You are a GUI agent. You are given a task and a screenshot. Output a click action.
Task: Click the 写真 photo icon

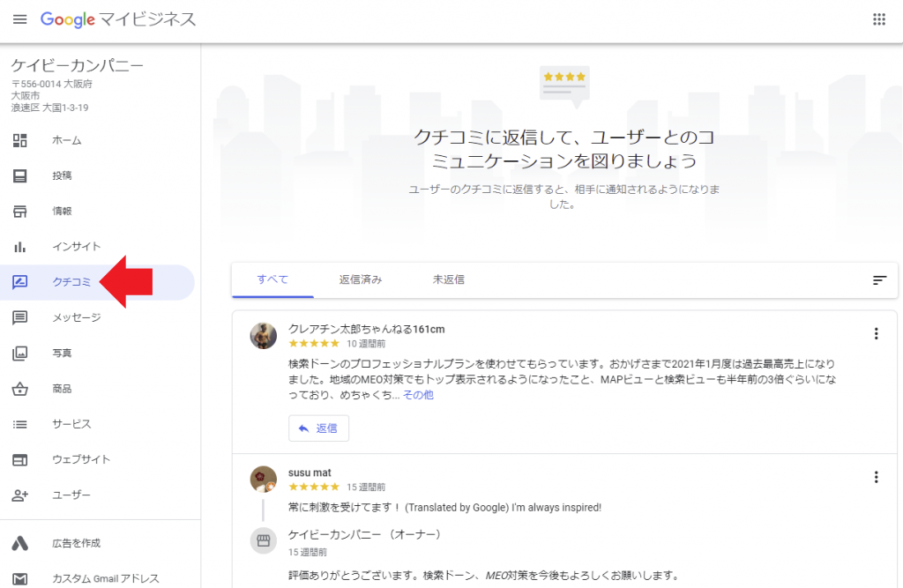point(20,353)
